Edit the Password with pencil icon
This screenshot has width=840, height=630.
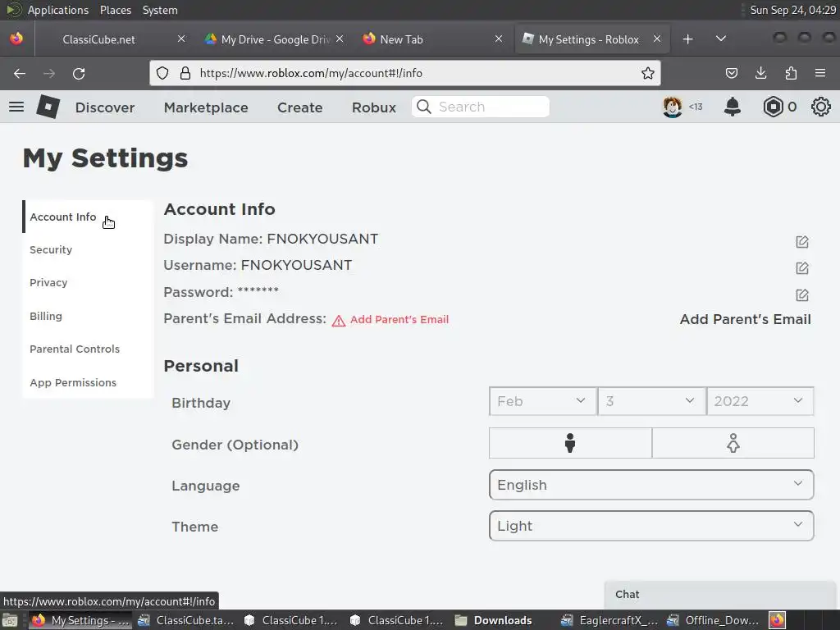point(802,294)
